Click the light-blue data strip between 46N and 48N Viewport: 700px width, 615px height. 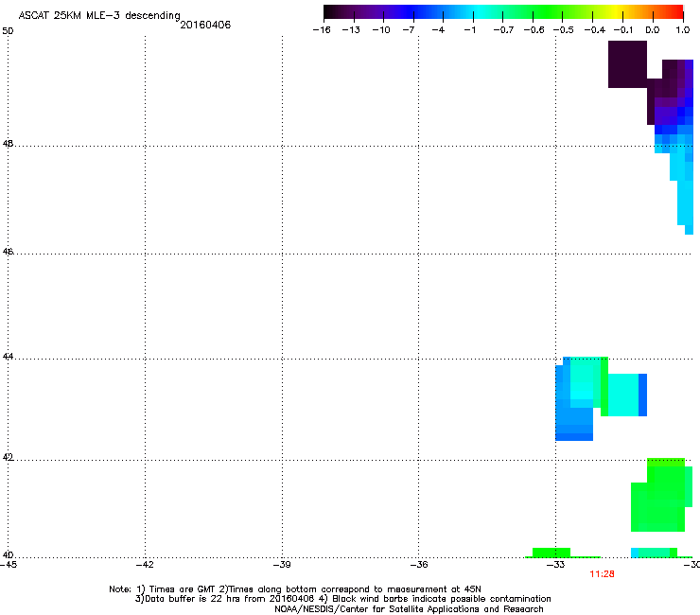point(685,193)
